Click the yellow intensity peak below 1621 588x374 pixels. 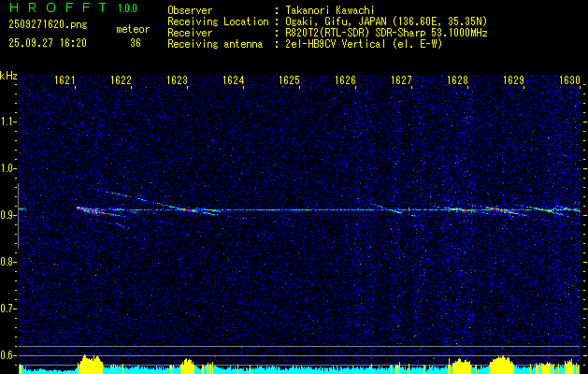[90, 364]
